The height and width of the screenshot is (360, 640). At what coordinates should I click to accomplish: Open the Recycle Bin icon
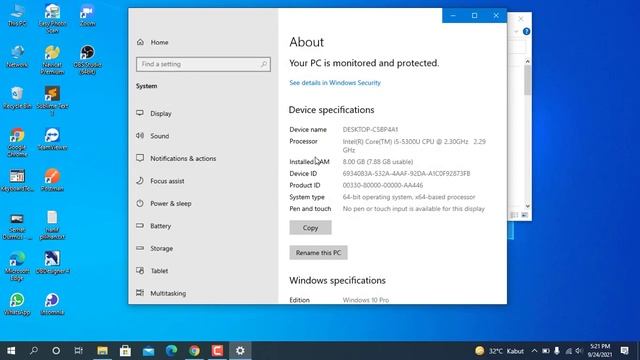[x=17, y=97]
